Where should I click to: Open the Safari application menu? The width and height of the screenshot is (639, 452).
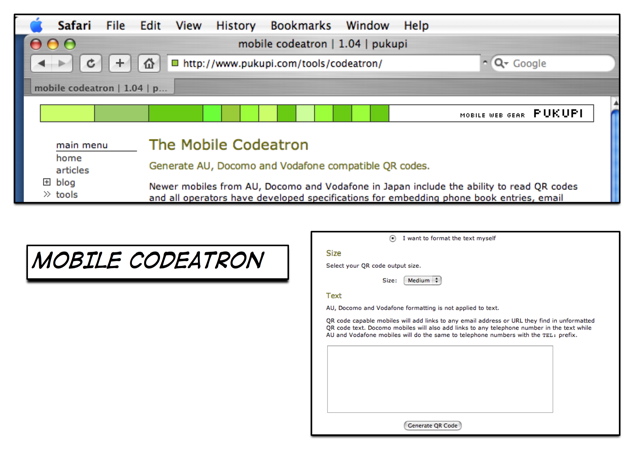click(74, 26)
